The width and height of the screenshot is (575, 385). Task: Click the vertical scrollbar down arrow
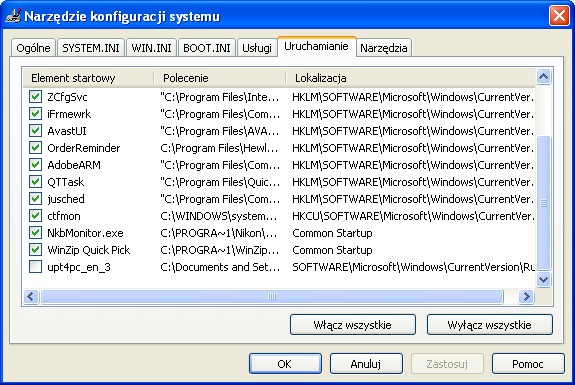point(543,280)
